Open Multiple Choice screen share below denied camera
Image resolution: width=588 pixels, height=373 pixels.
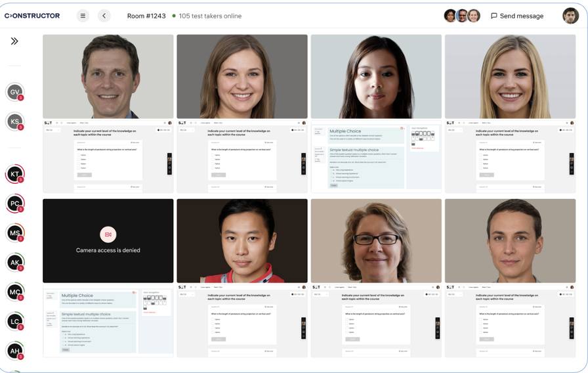coord(108,321)
